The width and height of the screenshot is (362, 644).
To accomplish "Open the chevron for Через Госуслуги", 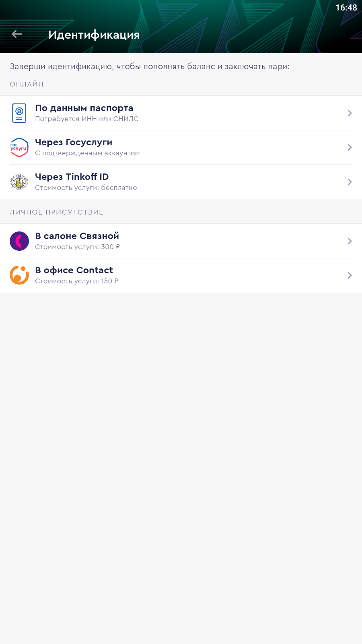I will [350, 147].
